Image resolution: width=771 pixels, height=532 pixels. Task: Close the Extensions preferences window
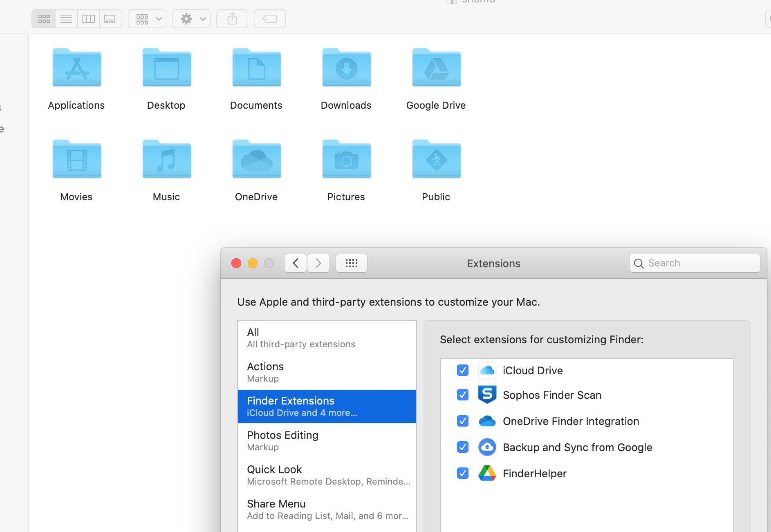(236, 263)
